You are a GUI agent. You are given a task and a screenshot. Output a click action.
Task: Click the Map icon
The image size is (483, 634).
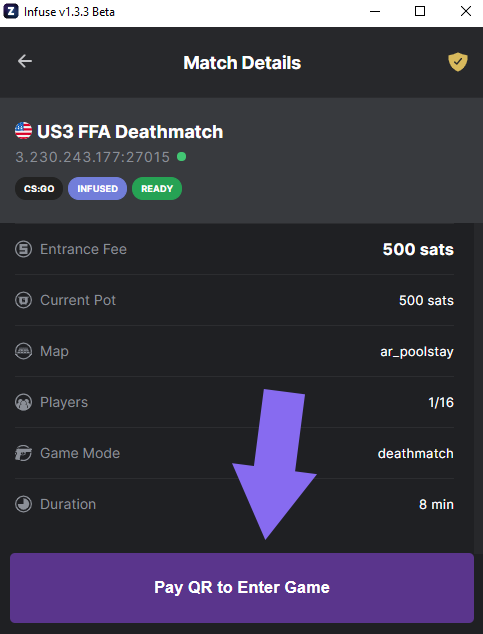pyautogui.click(x=23, y=351)
